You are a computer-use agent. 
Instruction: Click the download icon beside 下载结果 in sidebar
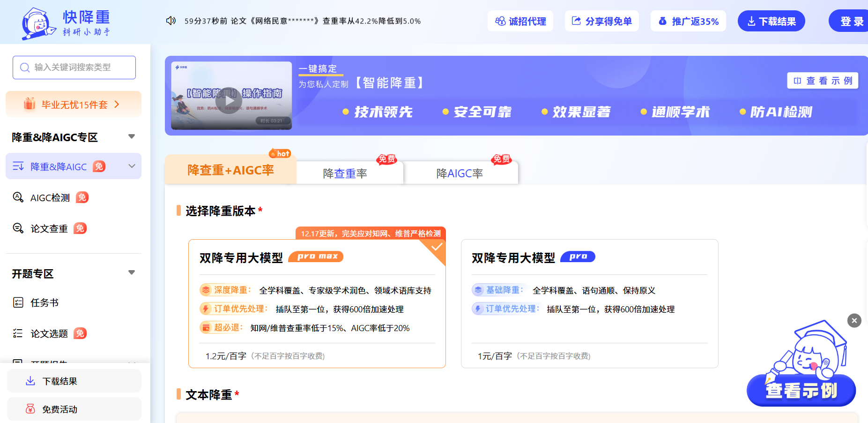pos(30,381)
